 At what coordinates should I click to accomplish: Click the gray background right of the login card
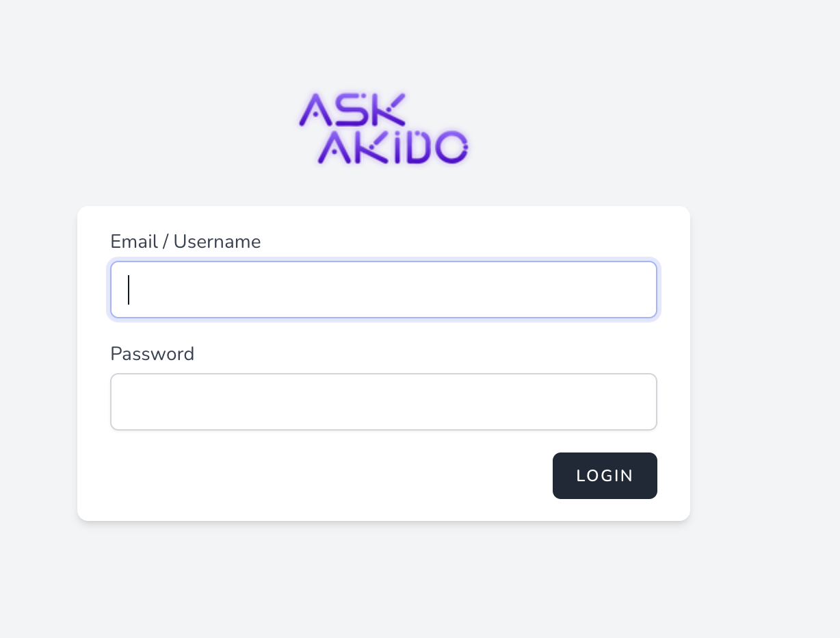tap(765, 363)
